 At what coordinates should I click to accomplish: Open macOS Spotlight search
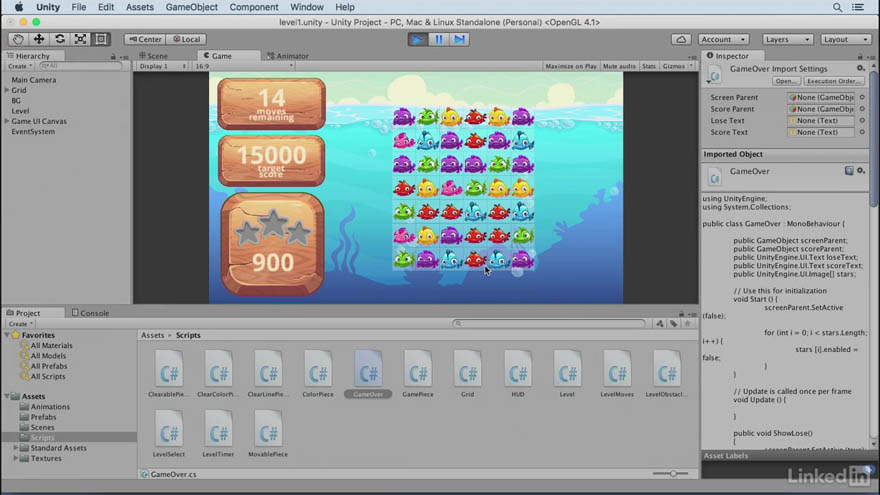[837, 7]
